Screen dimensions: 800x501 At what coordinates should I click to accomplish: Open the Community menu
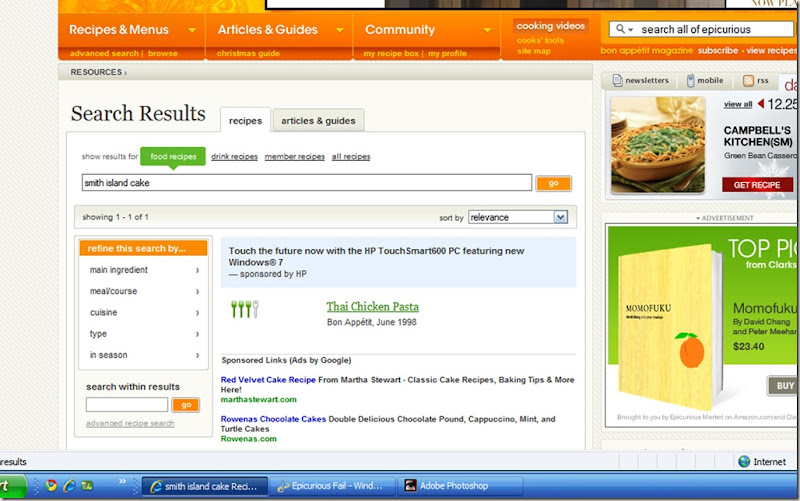(x=400, y=30)
